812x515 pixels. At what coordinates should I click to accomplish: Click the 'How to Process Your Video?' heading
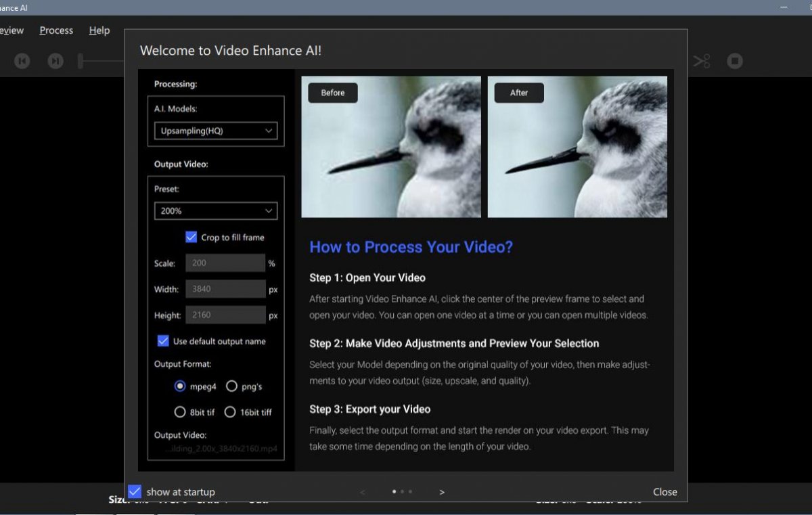pyautogui.click(x=411, y=247)
